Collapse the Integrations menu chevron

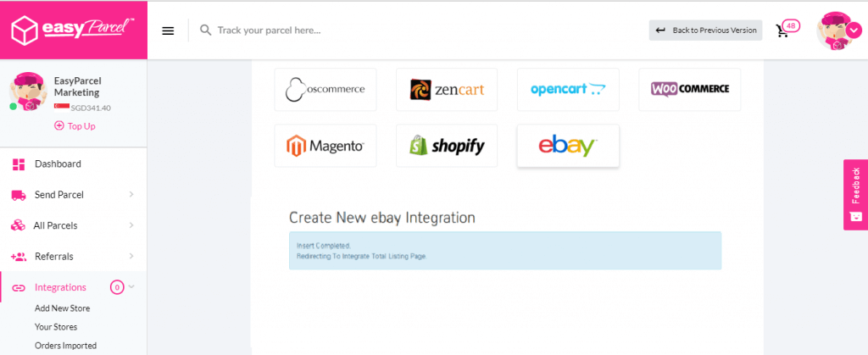click(131, 287)
